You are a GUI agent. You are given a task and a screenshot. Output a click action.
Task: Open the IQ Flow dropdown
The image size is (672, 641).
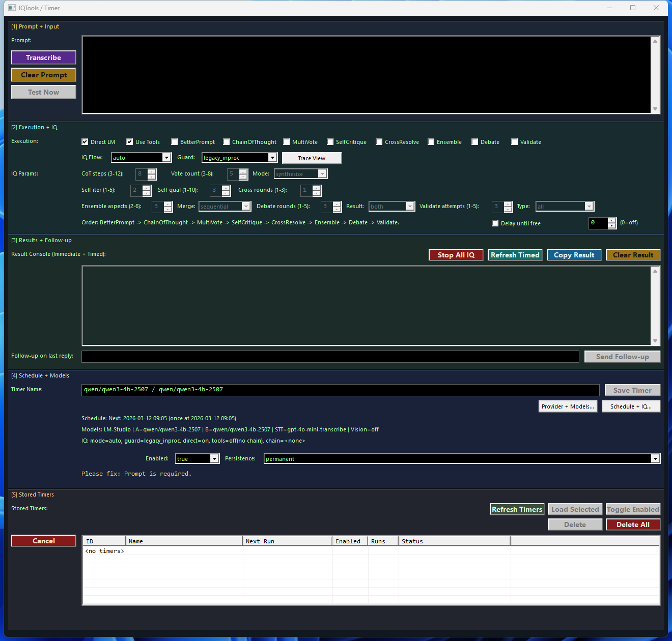(x=166, y=158)
